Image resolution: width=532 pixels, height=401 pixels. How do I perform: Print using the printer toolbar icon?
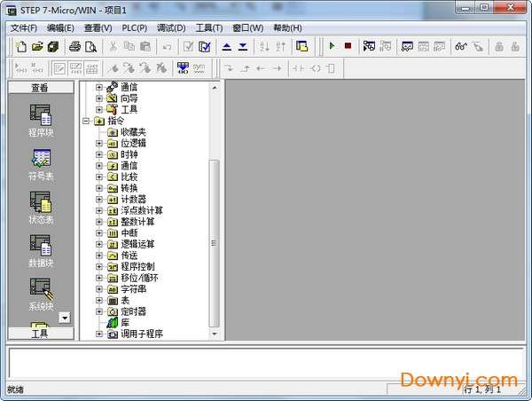point(75,46)
